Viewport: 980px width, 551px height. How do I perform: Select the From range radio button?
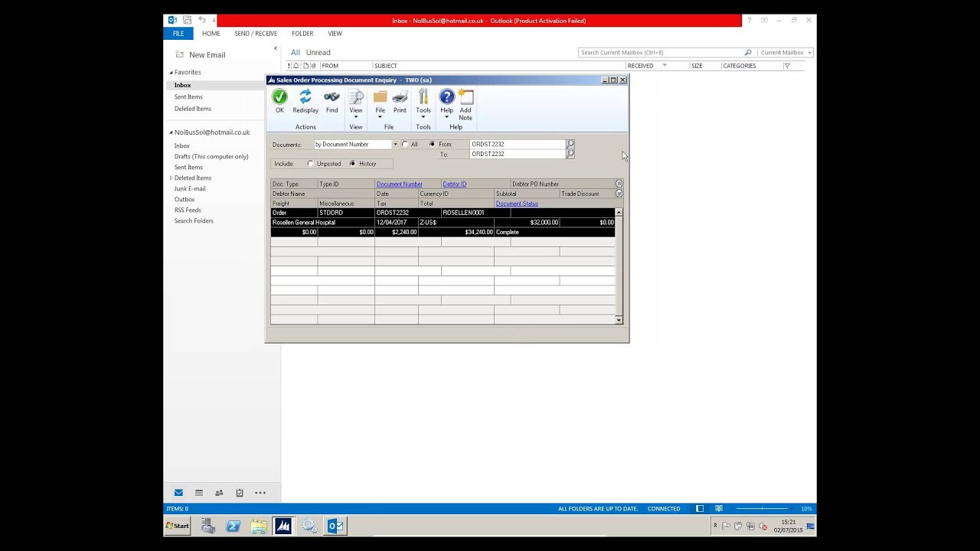(x=432, y=144)
